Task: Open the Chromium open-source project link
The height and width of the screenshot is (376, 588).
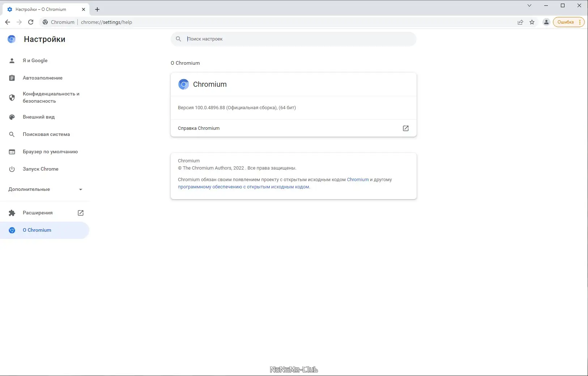Action: pos(358,180)
